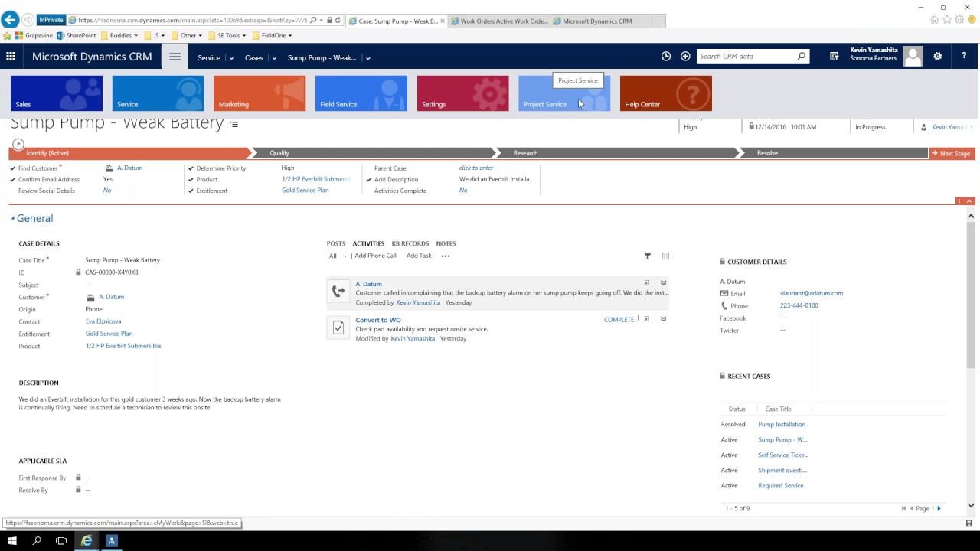
Task: Mark Convert to WO as COMPLETE
Action: [619, 319]
